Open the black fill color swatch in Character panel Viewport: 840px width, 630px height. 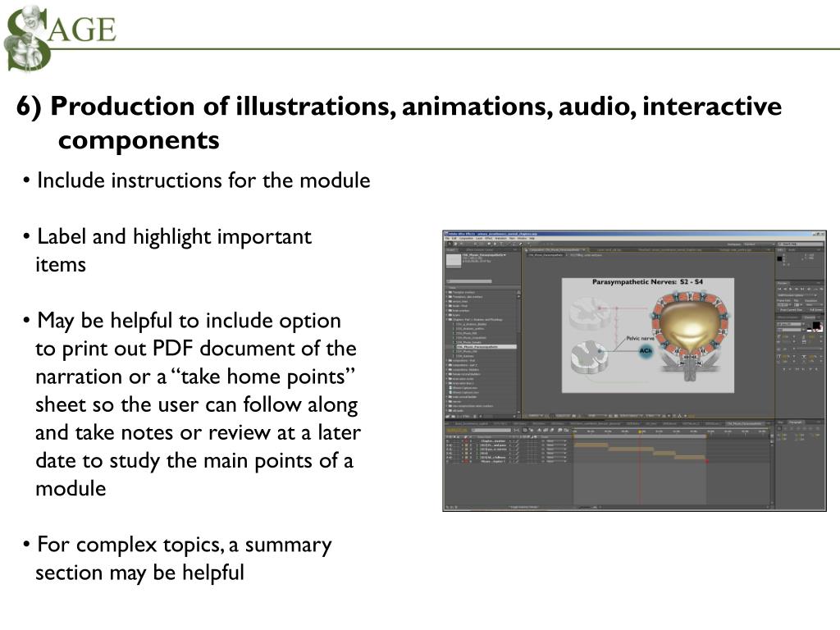(x=816, y=325)
